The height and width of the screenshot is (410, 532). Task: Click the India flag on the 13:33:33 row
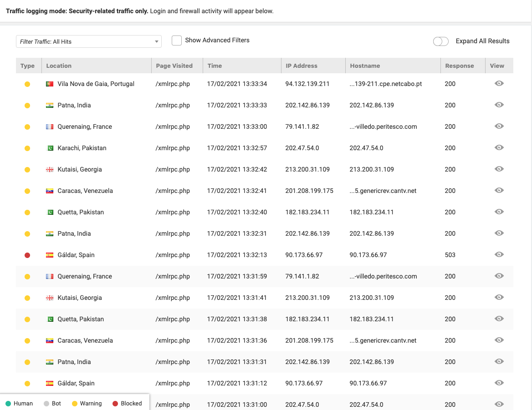(50, 105)
